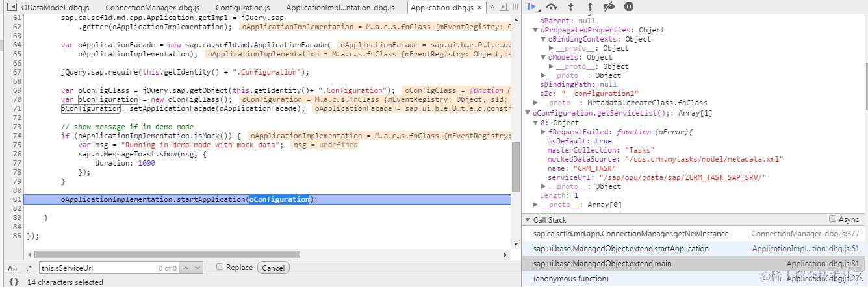
Task: Open the ApplicationImpl...tion-dbg.js:61 source link
Action: pyautogui.click(x=806, y=249)
